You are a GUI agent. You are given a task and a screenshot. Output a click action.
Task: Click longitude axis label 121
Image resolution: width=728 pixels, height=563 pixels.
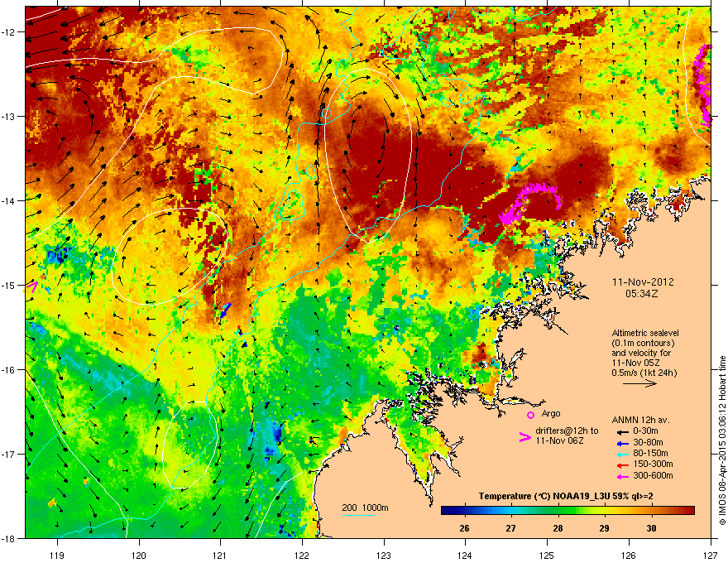(x=220, y=555)
